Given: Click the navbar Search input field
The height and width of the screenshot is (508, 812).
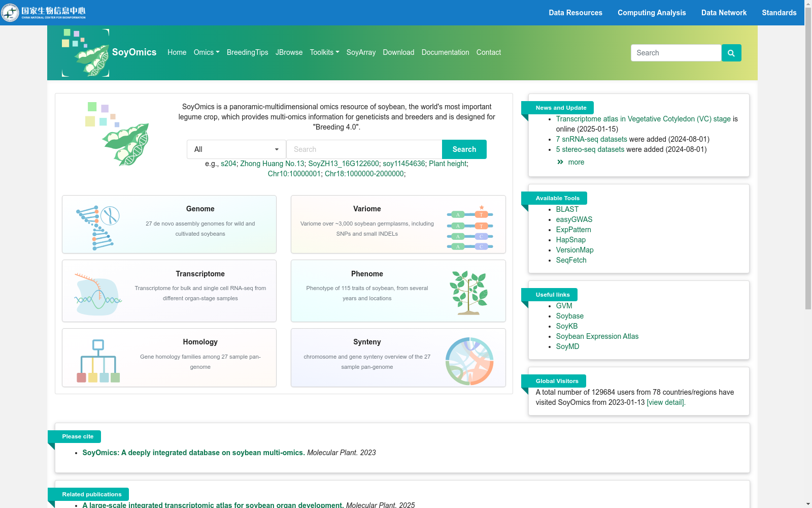Looking at the screenshot, I should [676, 53].
